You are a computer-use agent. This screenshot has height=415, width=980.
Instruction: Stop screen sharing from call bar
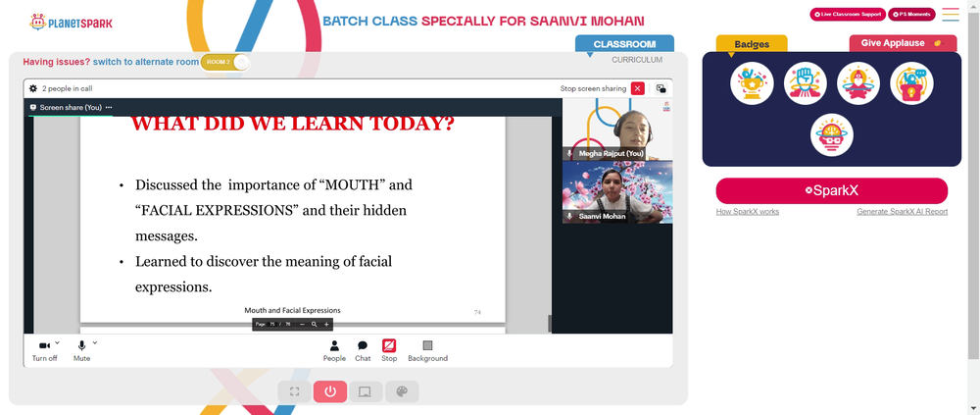[389, 350]
